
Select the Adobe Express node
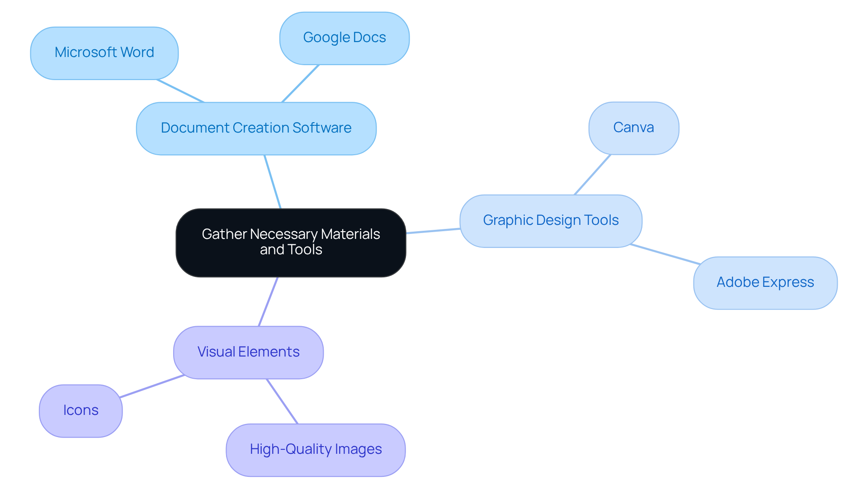tap(765, 282)
